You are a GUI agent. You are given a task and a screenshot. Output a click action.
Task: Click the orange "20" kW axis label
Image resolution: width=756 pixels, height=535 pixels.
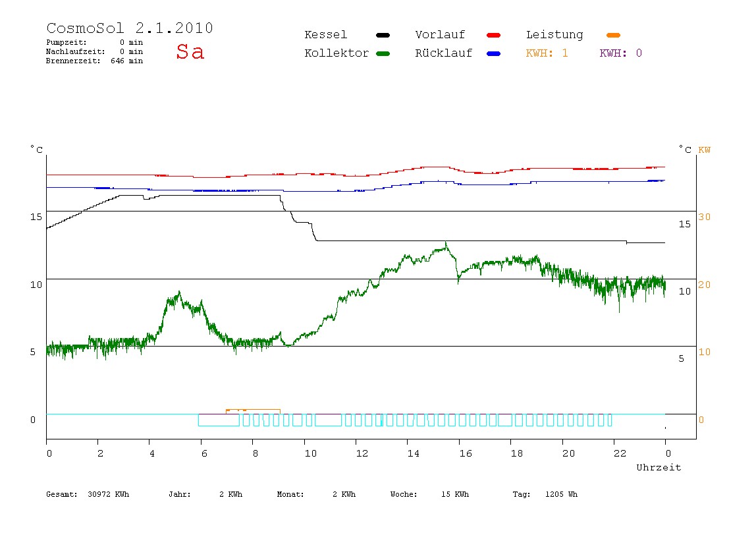[x=705, y=285]
